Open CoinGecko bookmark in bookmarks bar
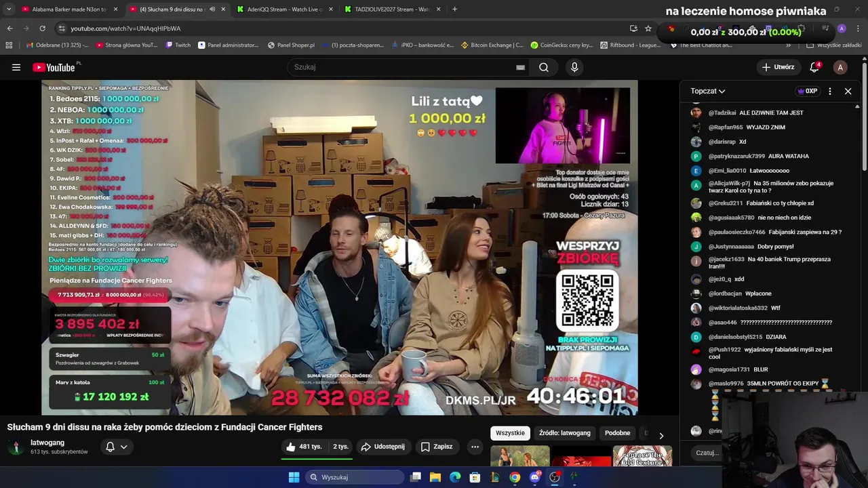 point(561,45)
